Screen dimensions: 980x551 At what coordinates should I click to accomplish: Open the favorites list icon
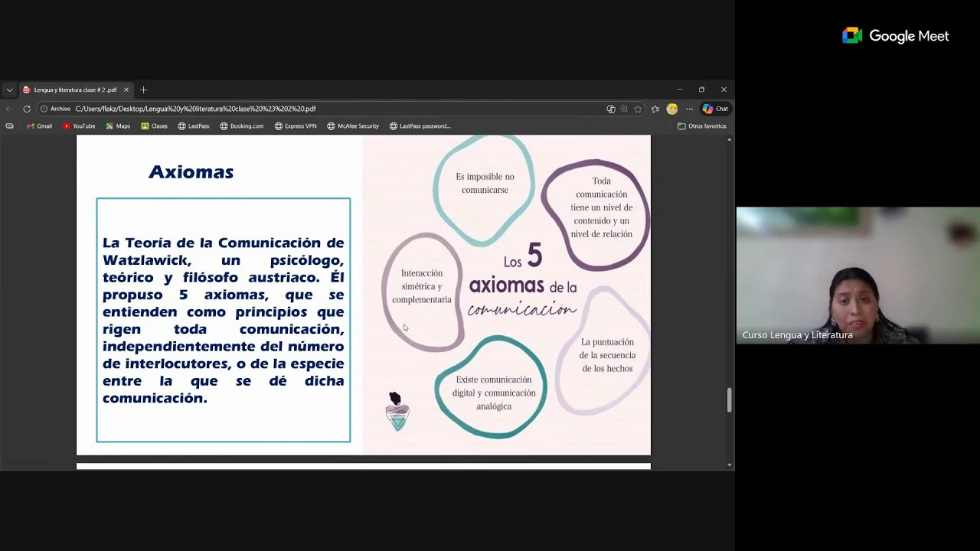click(655, 109)
